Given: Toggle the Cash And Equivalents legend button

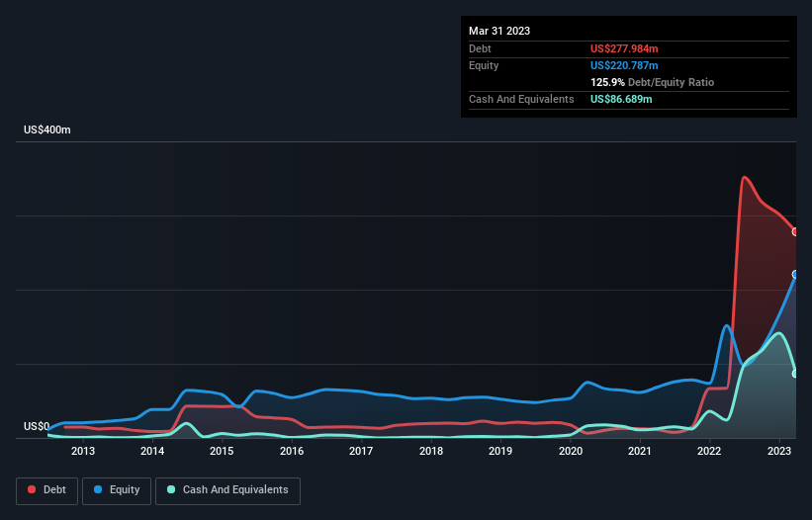Looking at the screenshot, I should pos(227,490).
